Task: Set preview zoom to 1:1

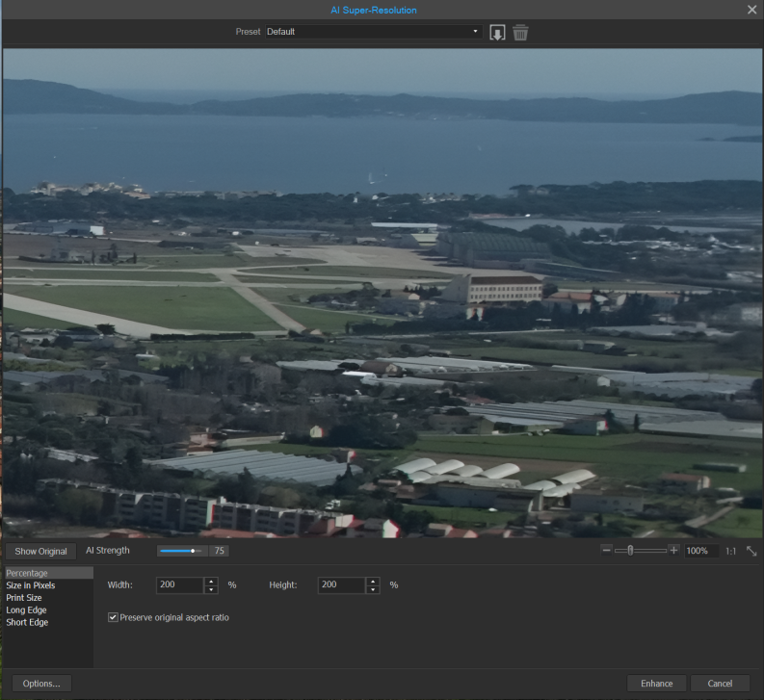Action: [730, 551]
